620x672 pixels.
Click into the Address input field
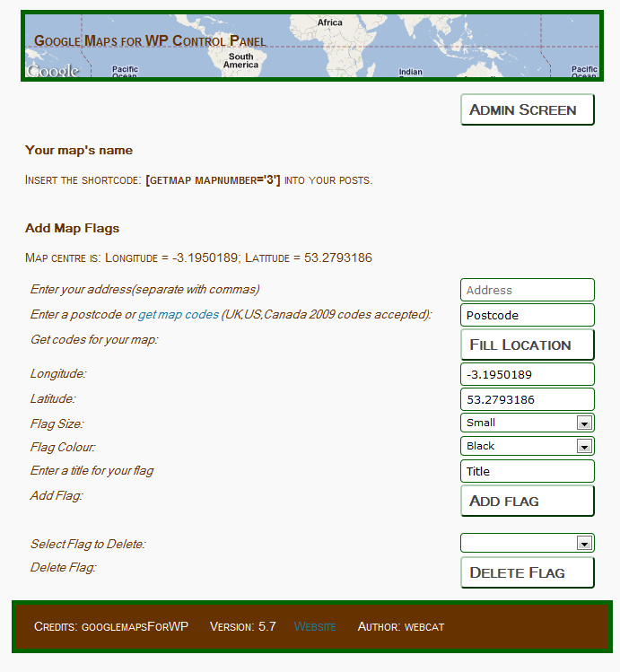[x=528, y=290]
